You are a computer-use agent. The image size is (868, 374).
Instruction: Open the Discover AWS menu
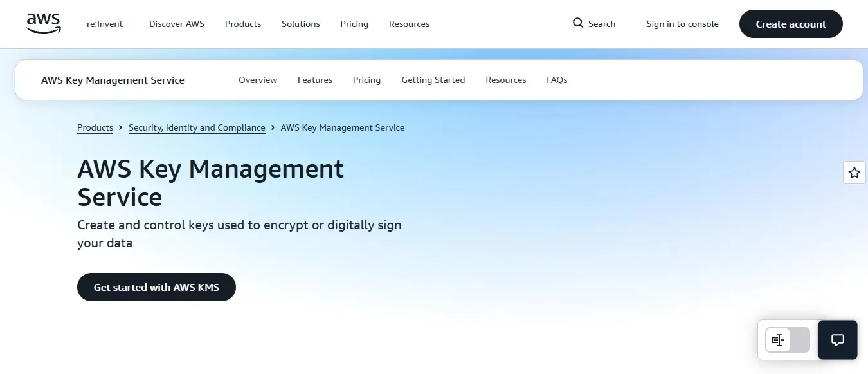click(x=177, y=24)
